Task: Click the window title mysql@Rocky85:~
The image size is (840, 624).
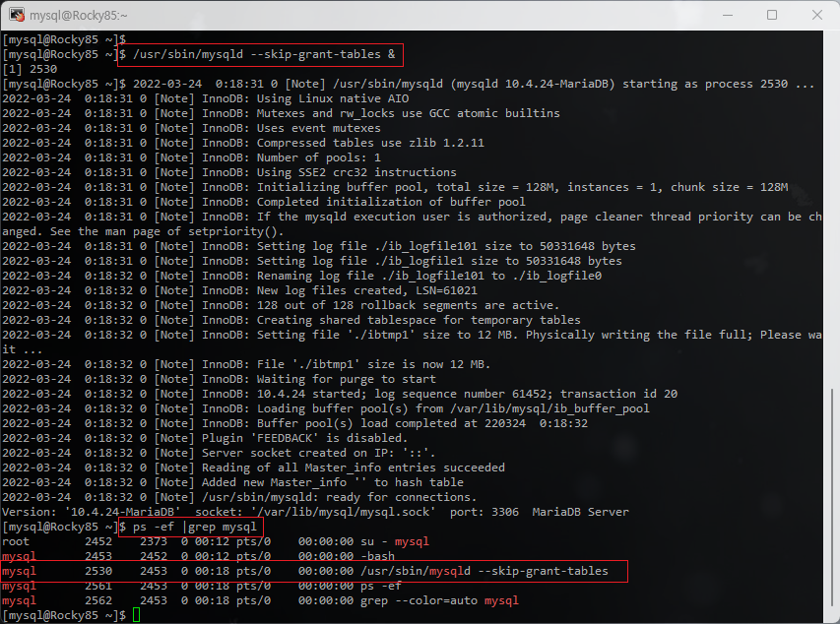Action: coord(78,15)
